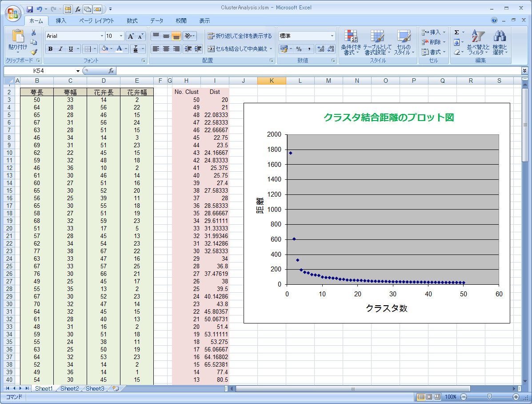Image resolution: width=532 pixels, height=404 pixels.
Task: Open the Sheet2 worksheet tab
Action: point(70,388)
